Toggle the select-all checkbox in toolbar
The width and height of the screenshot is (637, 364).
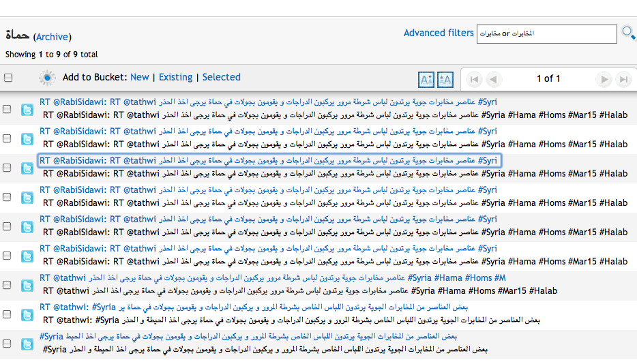pos(8,78)
